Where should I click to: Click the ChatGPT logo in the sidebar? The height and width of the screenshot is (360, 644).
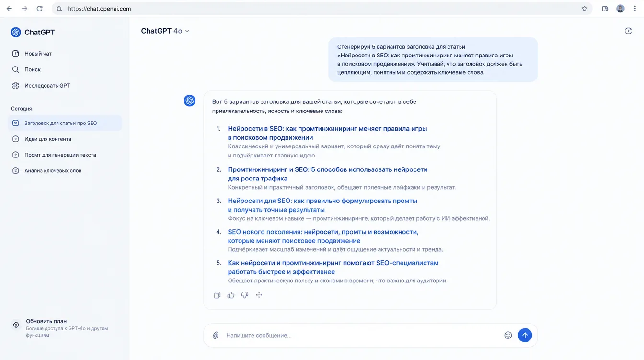click(16, 32)
